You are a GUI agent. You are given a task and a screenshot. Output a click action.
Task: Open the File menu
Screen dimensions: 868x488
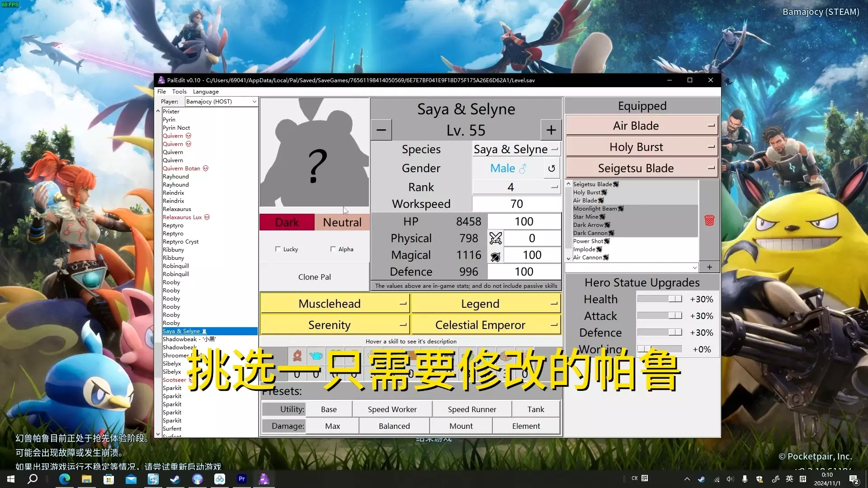pyautogui.click(x=161, y=92)
